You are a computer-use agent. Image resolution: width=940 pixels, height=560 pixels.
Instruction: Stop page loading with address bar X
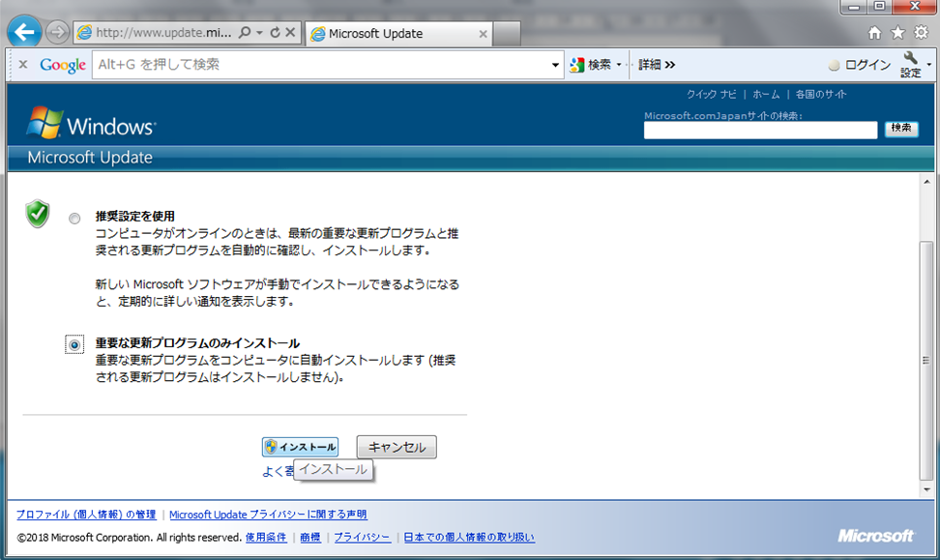click(x=290, y=32)
